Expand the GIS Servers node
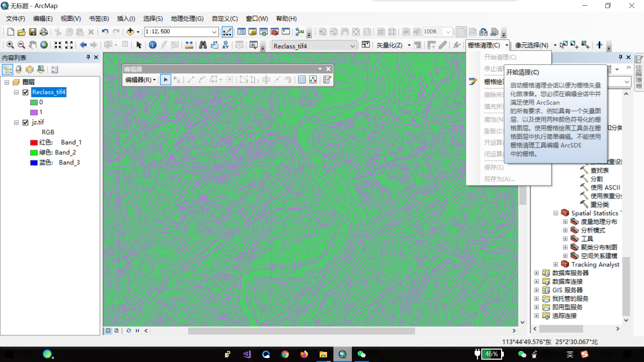Screen dimensions: 644x362 537,290
